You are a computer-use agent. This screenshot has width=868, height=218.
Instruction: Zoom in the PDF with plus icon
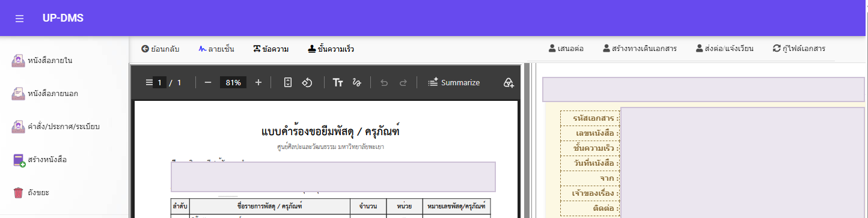258,82
